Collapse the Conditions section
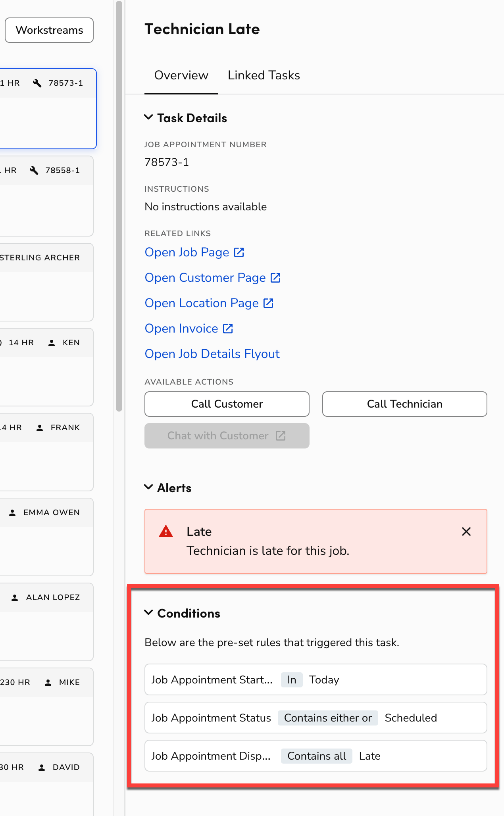 148,612
